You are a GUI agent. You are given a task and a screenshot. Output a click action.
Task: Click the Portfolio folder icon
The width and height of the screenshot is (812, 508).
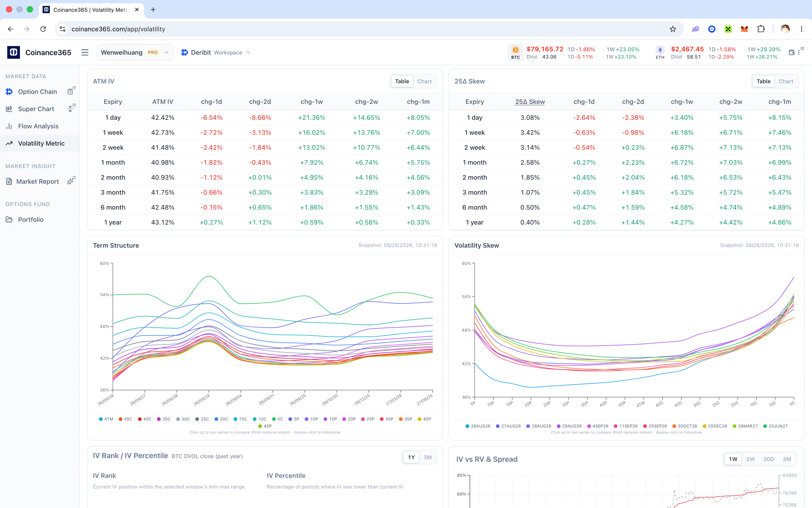[x=9, y=219]
